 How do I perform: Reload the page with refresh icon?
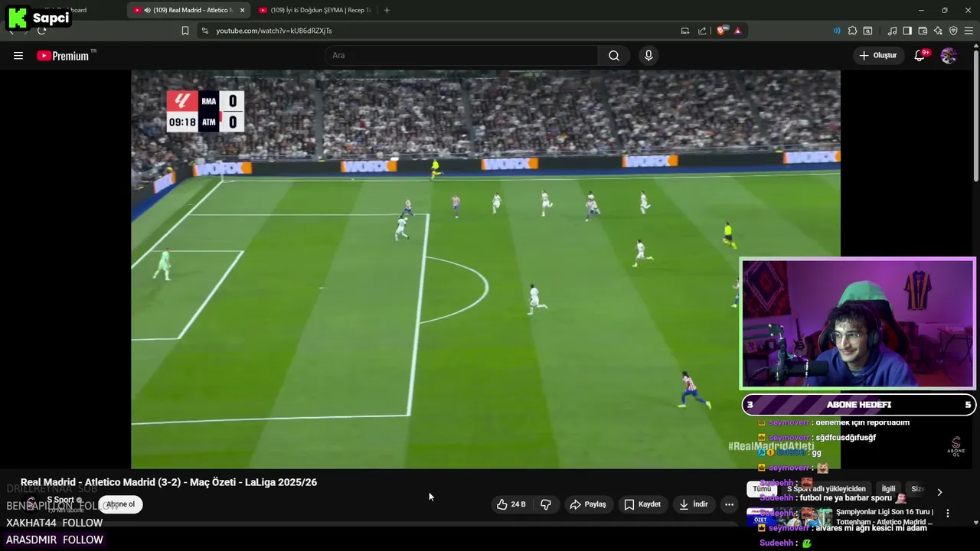(41, 31)
